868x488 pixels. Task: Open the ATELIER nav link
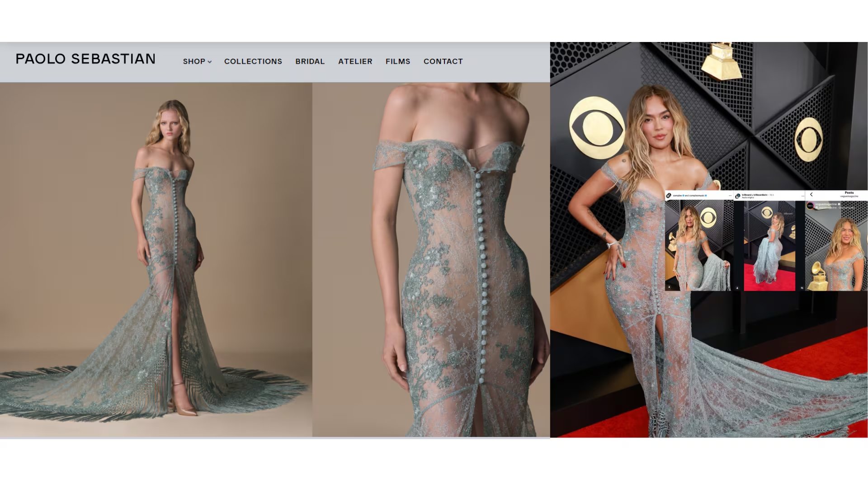pyautogui.click(x=355, y=61)
